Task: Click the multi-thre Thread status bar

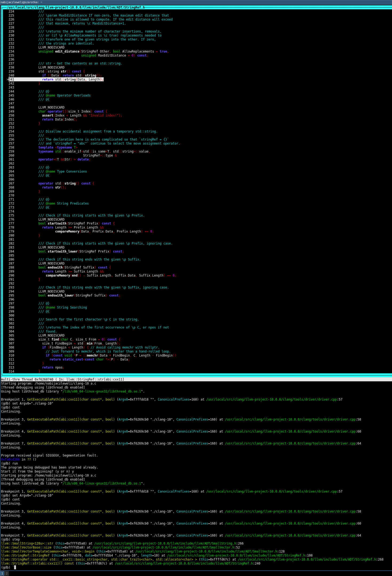Action: point(62,379)
